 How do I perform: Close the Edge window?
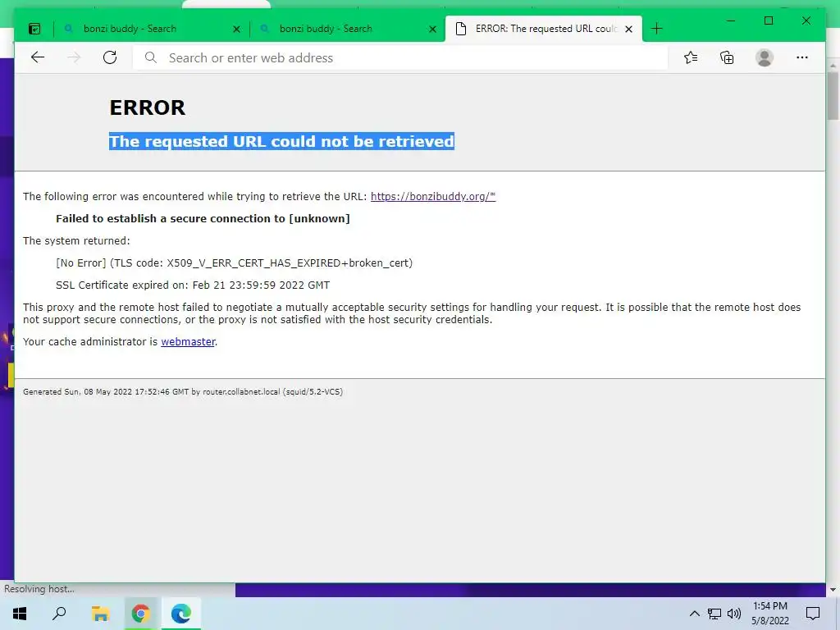tap(806, 21)
